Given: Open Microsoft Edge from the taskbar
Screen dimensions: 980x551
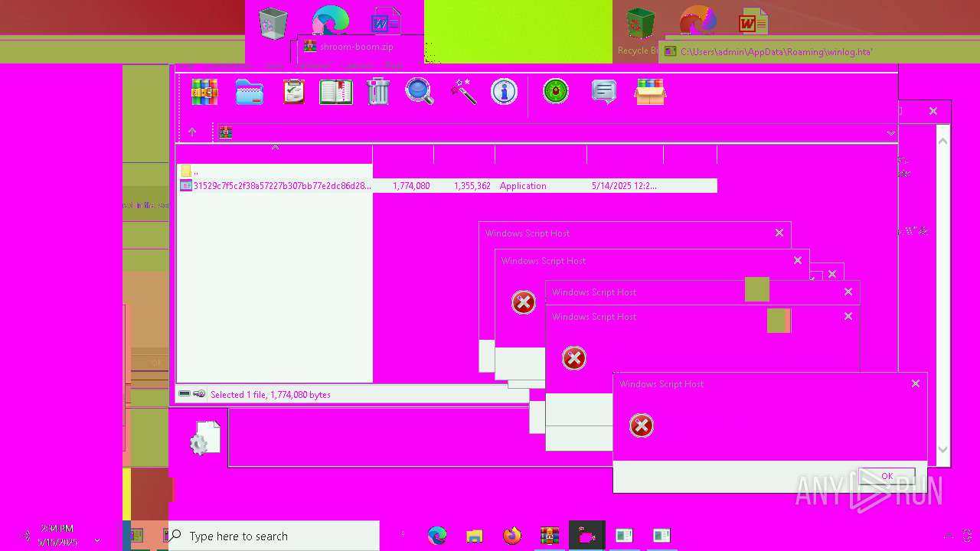Looking at the screenshot, I should click(x=437, y=536).
